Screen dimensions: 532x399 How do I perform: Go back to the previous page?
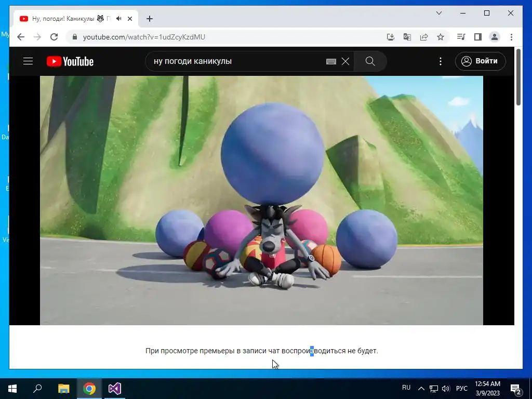point(21,37)
